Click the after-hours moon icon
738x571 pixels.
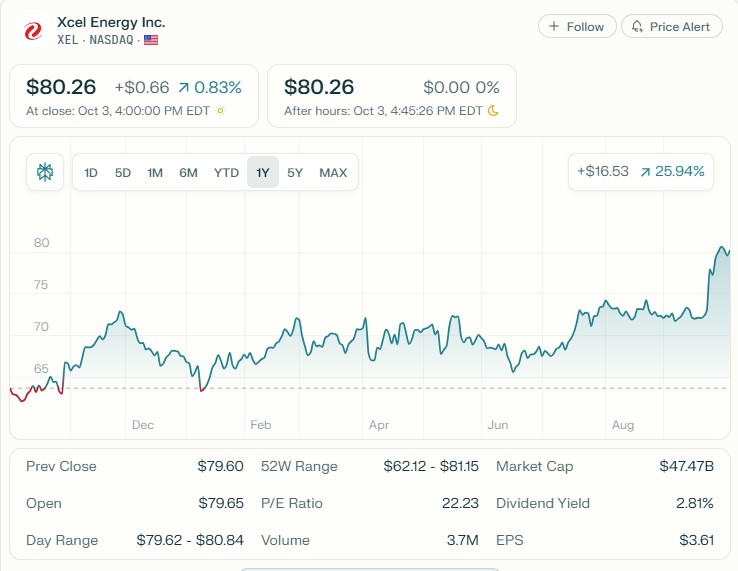(x=493, y=111)
